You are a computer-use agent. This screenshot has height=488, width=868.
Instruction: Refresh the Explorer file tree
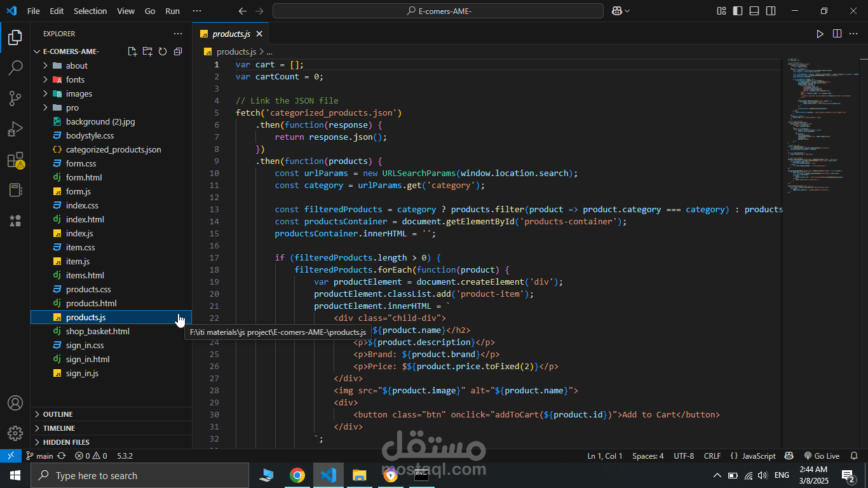coord(163,51)
